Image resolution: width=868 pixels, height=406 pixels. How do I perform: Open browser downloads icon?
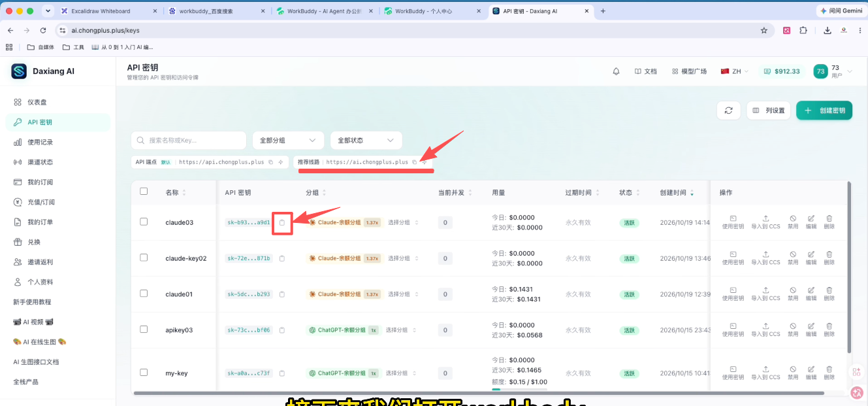[x=828, y=30]
